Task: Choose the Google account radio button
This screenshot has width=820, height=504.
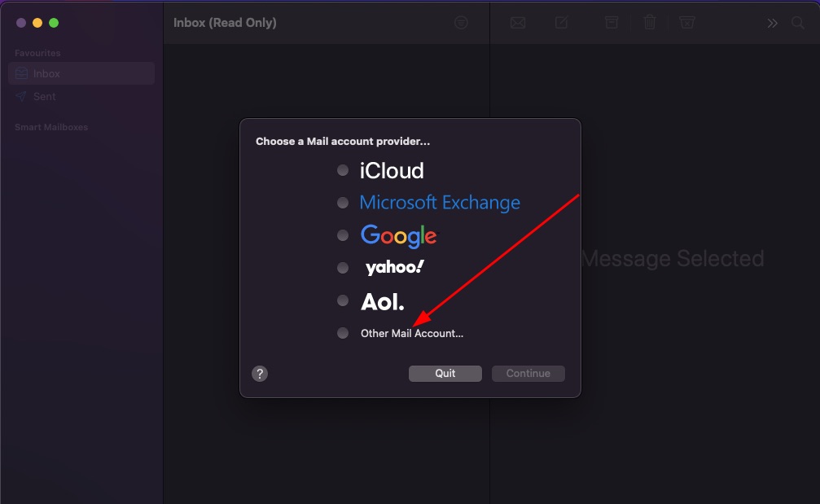Action: pyautogui.click(x=343, y=235)
